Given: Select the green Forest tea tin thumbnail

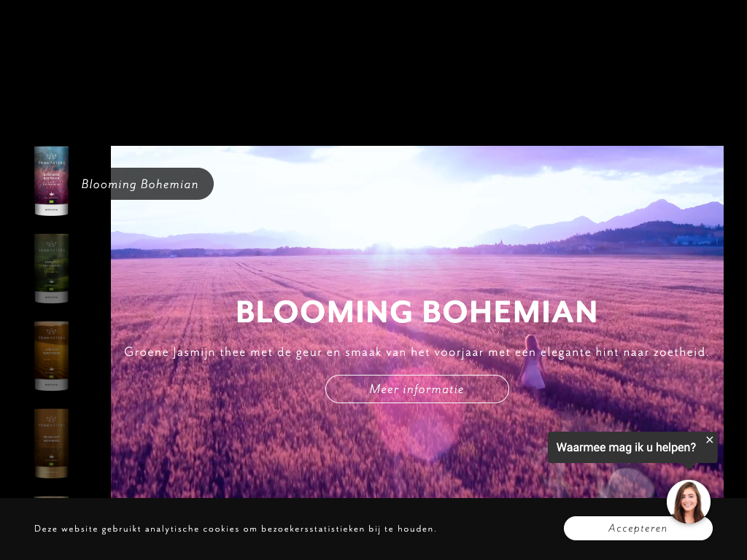Looking at the screenshot, I should tap(52, 268).
